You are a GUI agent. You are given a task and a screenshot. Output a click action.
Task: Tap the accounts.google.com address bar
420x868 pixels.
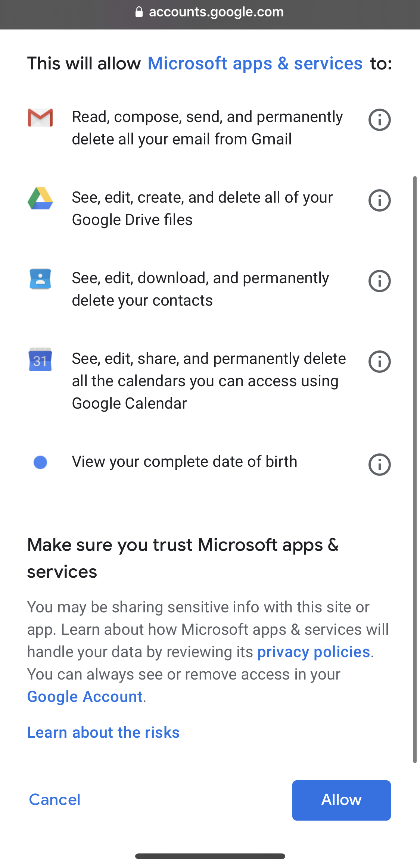click(x=216, y=12)
